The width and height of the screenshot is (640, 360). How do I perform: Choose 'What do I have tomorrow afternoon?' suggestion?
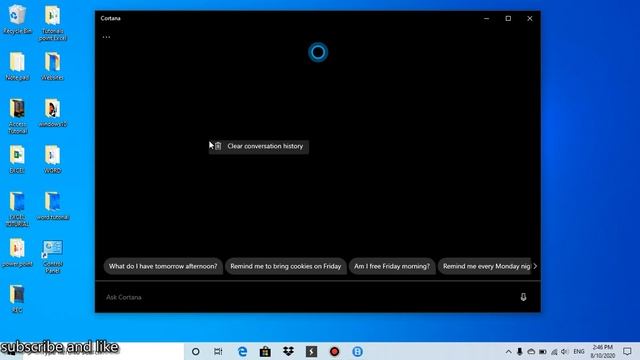point(163,266)
